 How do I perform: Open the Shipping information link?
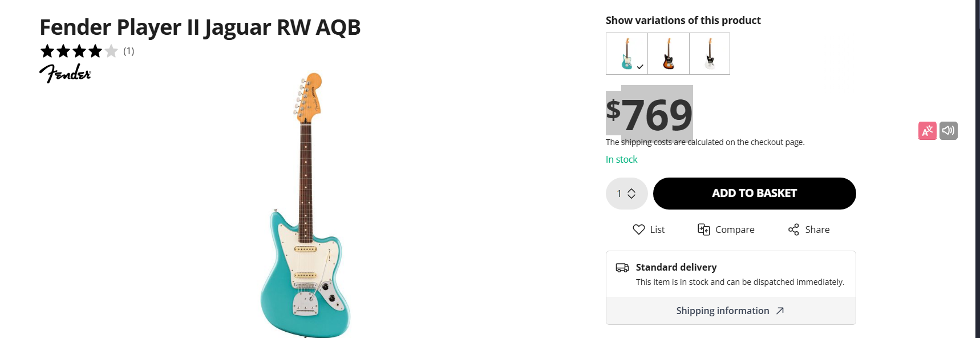pyautogui.click(x=722, y=311)
